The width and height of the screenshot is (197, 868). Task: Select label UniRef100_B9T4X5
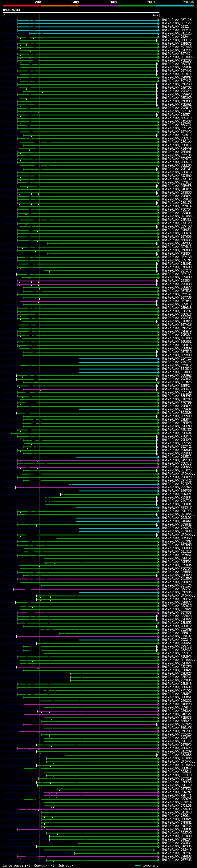coord(177,47)
